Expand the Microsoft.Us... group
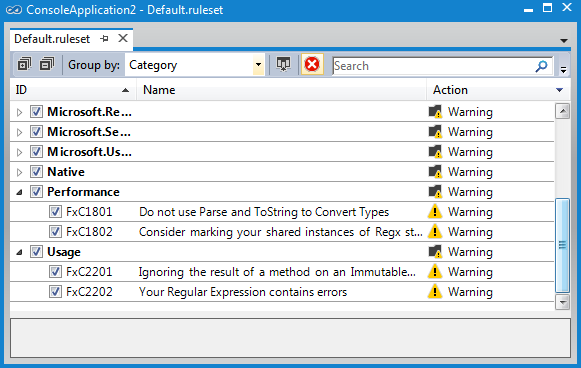The height and width of the screenshot is (368, 581). pos(19,152)
